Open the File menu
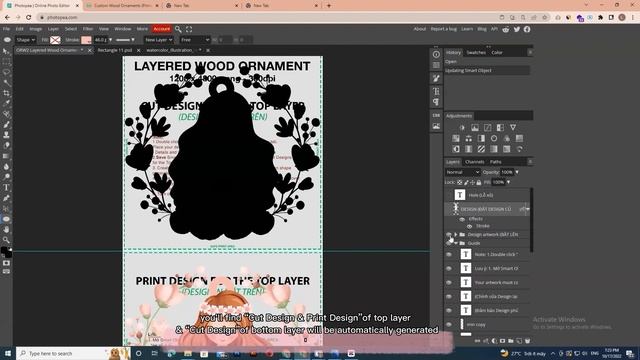This screenshot has height=360, width=640. pyautogui.click(x=6, y=29)
